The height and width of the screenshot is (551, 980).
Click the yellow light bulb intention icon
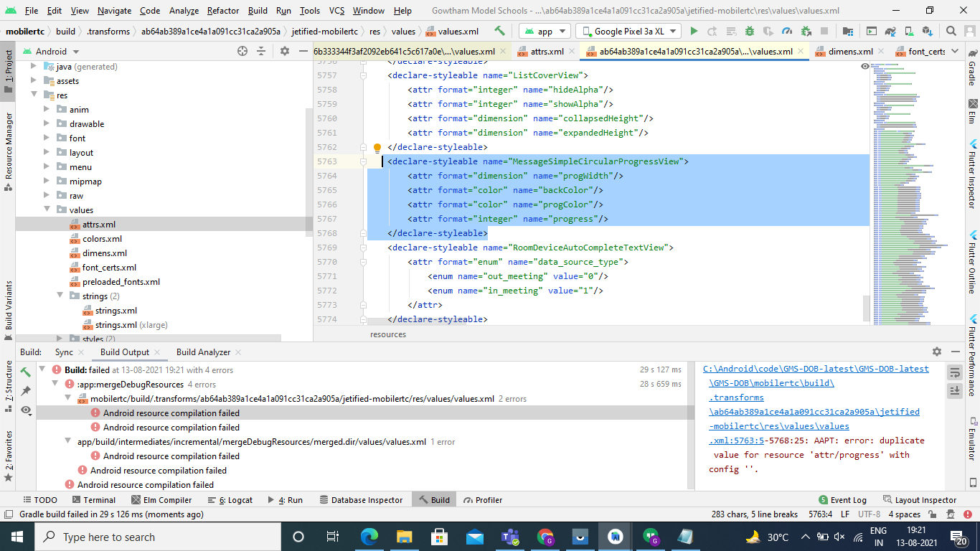tap(377, 149)
